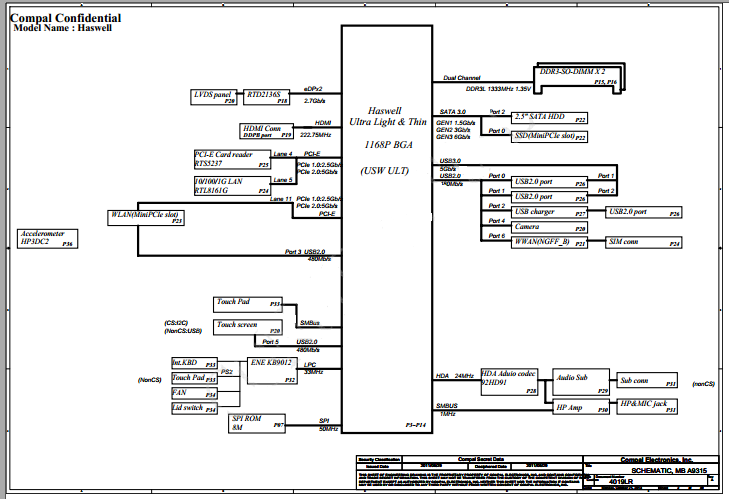
Task: Click the SSD (MiniPCIe slot) block
Action: 549,135
